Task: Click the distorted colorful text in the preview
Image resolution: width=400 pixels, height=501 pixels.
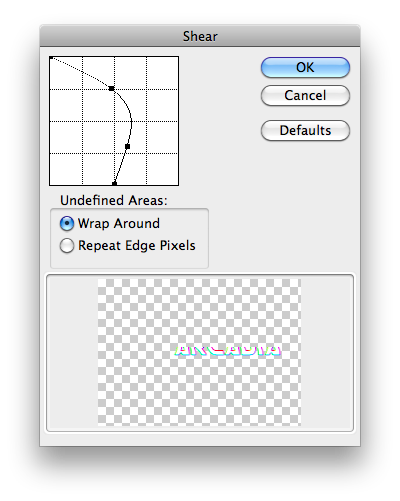Action: [x=228, y=351]
